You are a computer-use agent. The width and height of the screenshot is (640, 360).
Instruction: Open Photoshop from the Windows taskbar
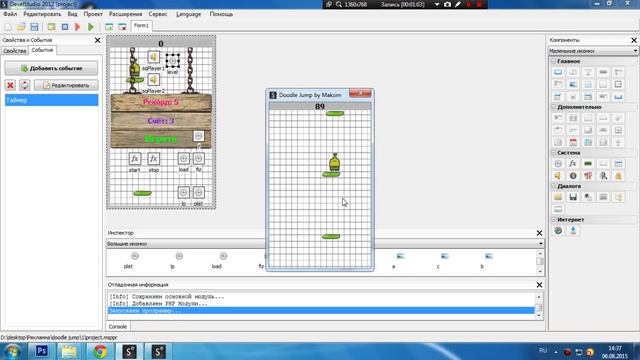[42, 351]
